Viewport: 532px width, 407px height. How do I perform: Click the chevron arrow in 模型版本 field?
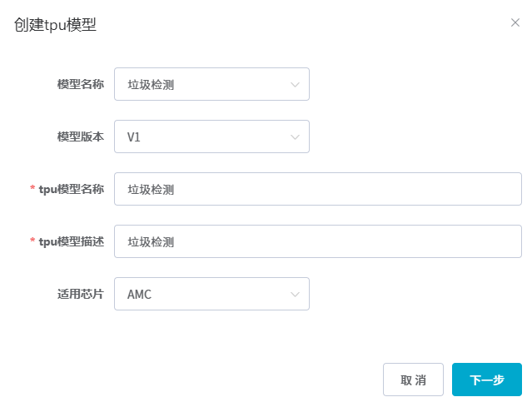pyautogui.click(x=295, y=136)
